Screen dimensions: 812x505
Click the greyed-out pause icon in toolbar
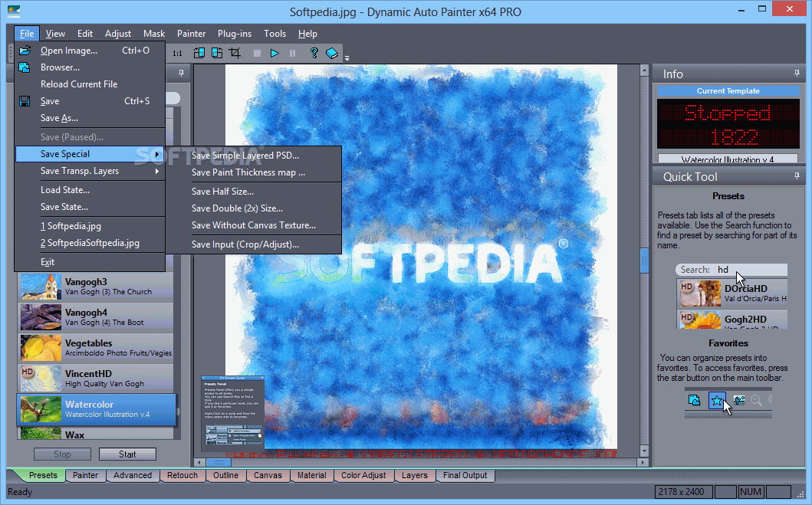tap(293, 53)
